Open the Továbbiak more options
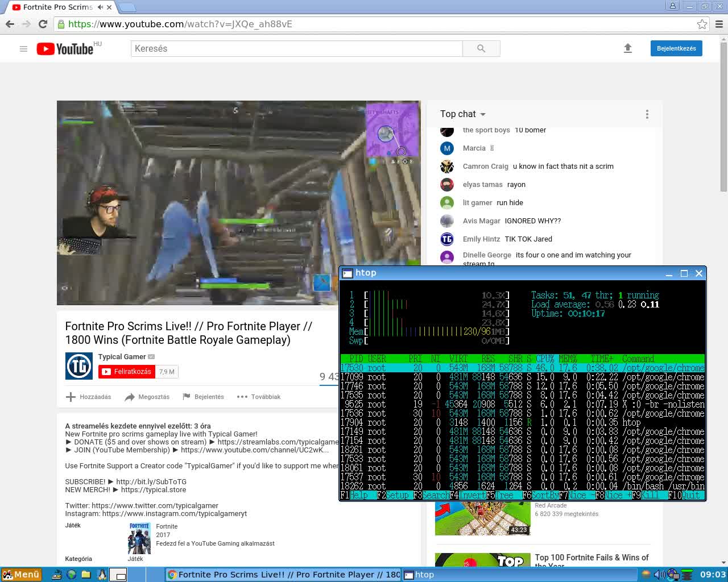The height and width of the screenshot is (582, 728). pyautogui.click(x=259, y=397)
